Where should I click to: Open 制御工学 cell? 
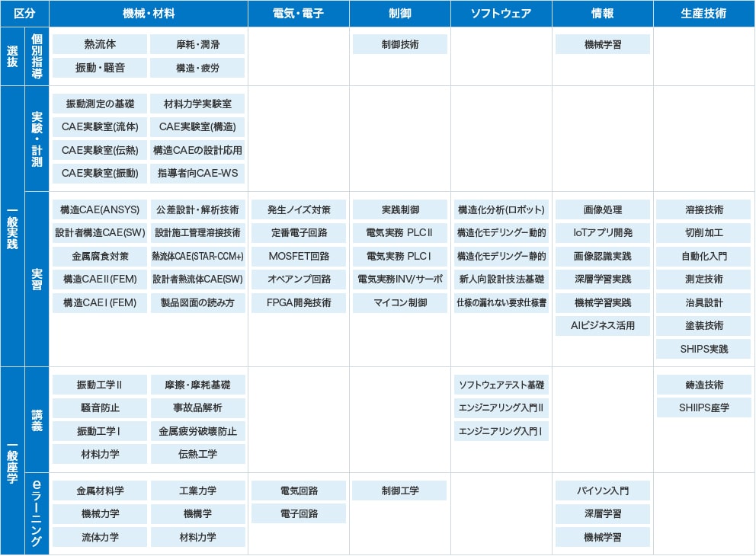coord(399,490)
